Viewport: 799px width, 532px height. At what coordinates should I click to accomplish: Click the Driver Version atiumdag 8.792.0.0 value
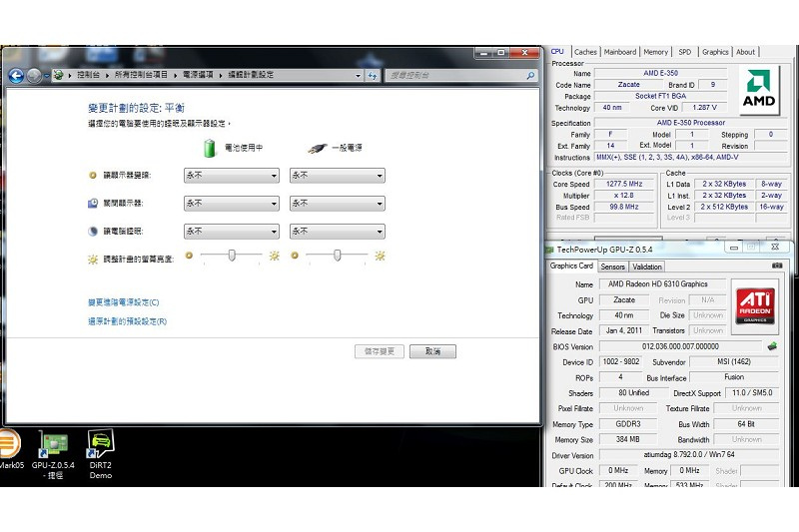(689, 454)
